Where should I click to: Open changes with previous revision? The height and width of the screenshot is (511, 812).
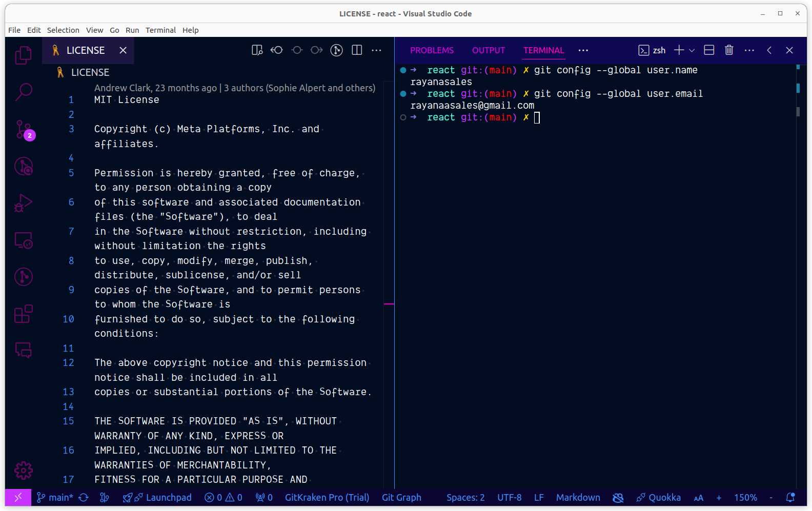click(x=277, y=50)
